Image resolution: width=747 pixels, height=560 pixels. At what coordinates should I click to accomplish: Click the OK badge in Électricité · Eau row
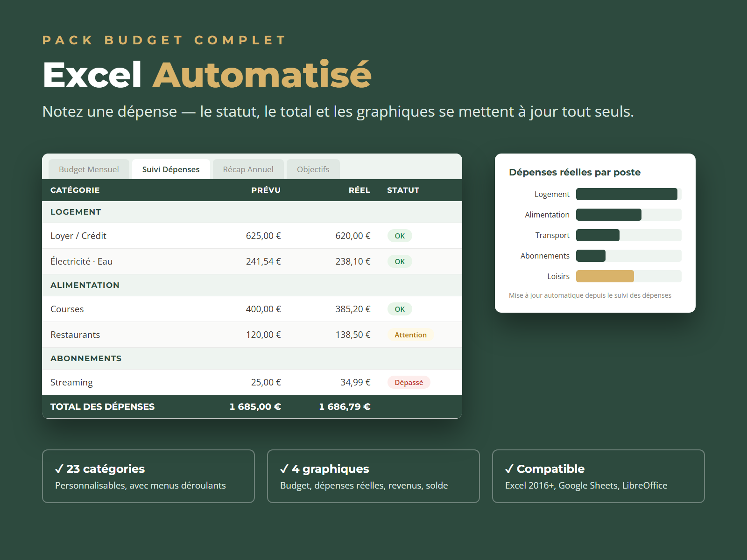click(400, 261)
